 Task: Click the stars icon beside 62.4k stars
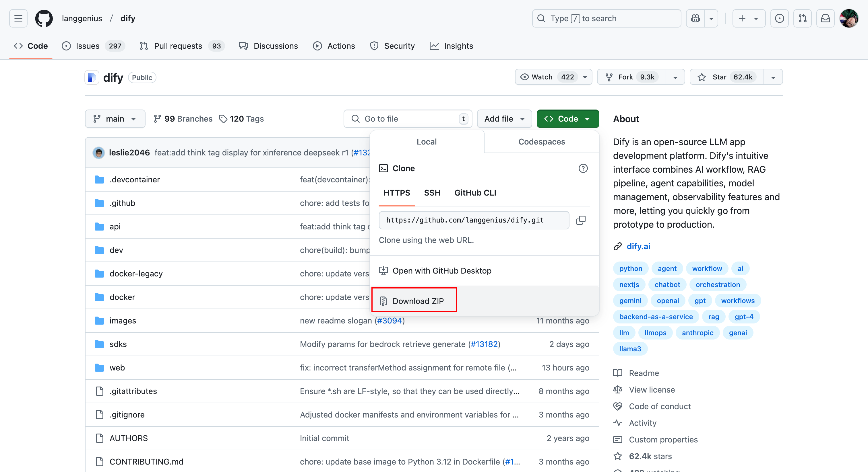pos(618,456)
